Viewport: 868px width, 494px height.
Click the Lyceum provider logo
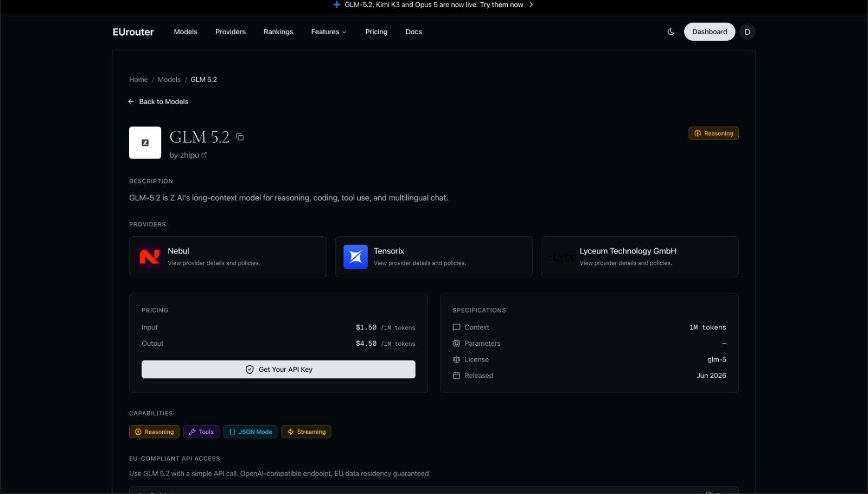561,257
